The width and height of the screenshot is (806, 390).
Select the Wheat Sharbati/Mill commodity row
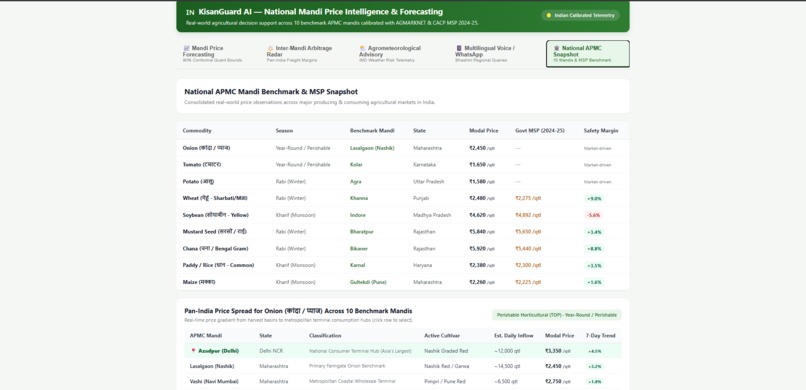(402, 198)
